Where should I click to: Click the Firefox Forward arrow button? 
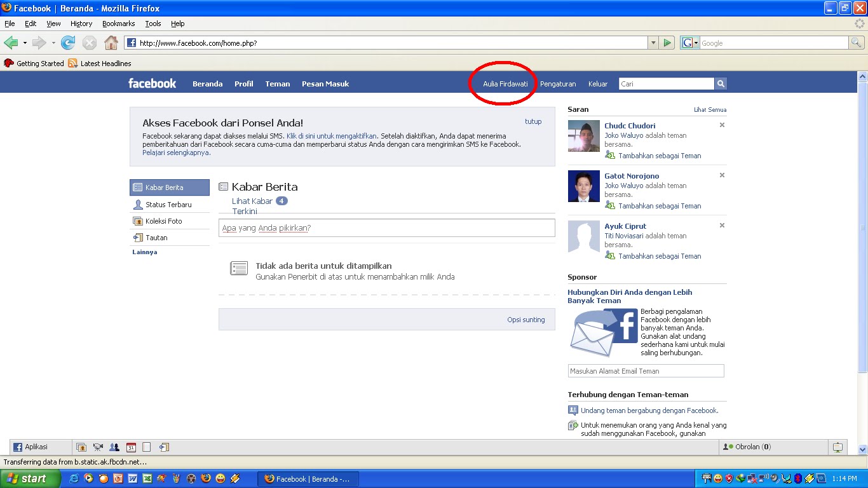(x=39, y=43)
